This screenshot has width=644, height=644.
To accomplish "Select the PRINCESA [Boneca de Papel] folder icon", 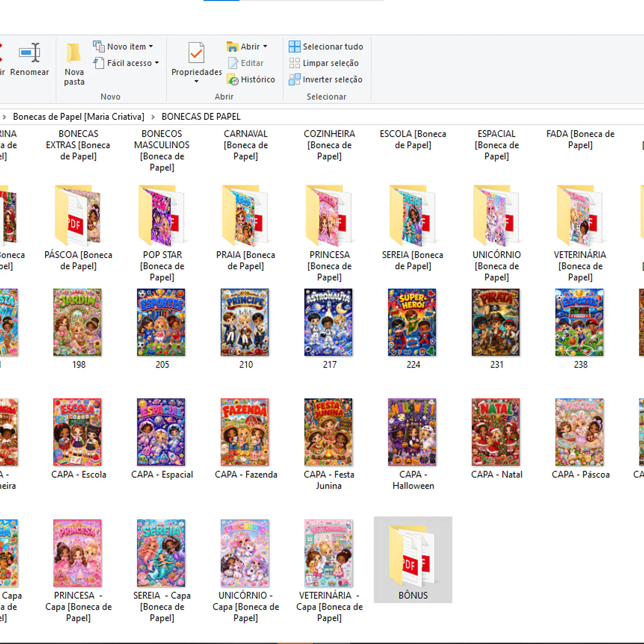I will click(x=329, y=215).
